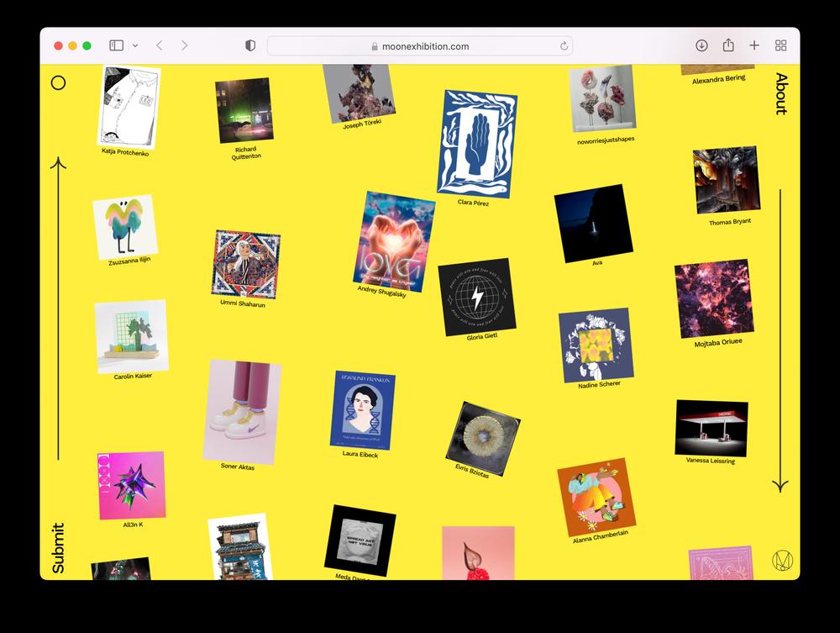Open Mojtaba Oriuee's nebula artwork
The image size is (840, 633).
[x=714, y=298]
